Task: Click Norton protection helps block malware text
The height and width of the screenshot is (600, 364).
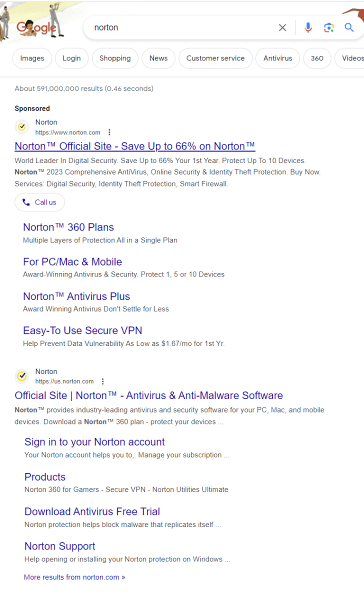Action: pos(122,524)
